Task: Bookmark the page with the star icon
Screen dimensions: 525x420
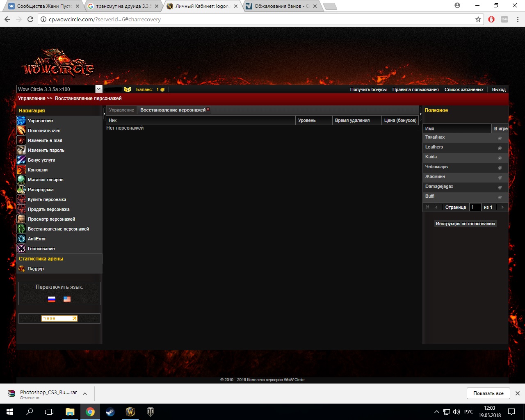Action: [x=478, y=19]
